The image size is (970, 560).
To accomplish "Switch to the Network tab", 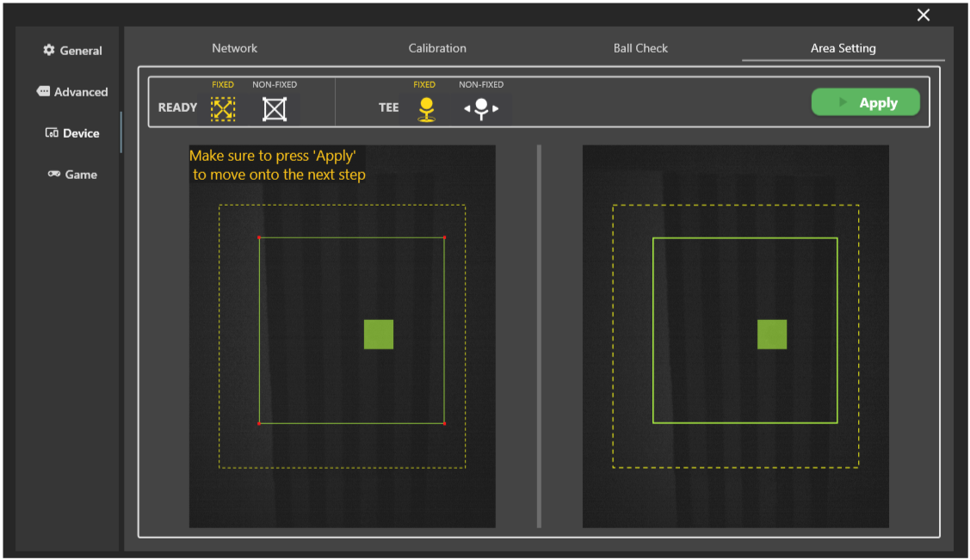I will click(x=234, y=48).
